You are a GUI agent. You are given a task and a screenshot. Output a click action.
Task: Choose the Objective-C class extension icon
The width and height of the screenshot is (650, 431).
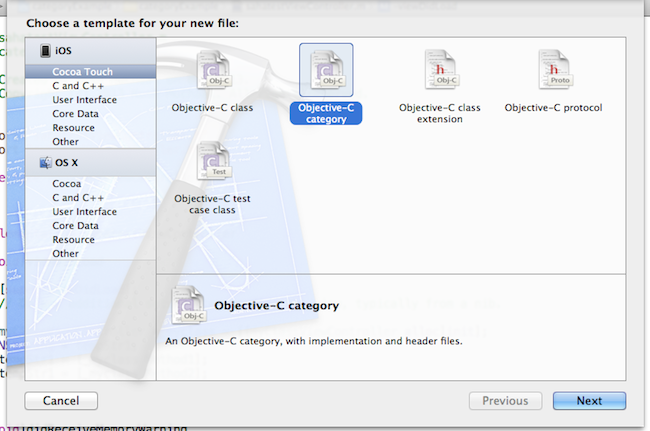(440, 70)
